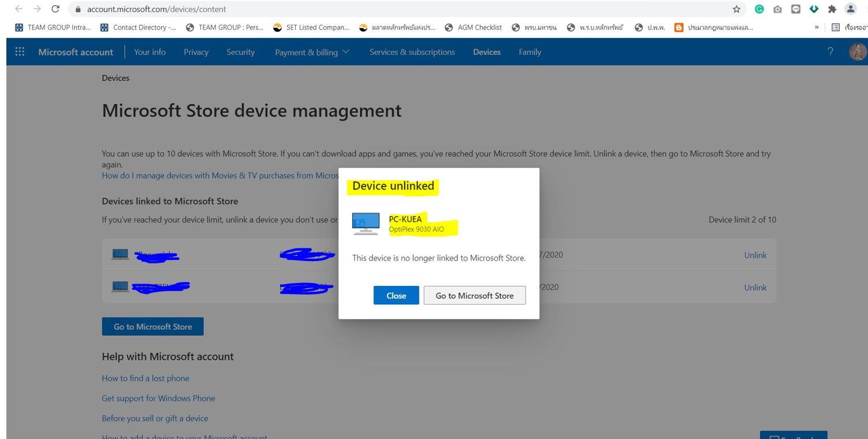The height and width of the screenshot is (439, 868).
Task: Open the Contact Directory bookmark
Action: click(x=138, y=27)
